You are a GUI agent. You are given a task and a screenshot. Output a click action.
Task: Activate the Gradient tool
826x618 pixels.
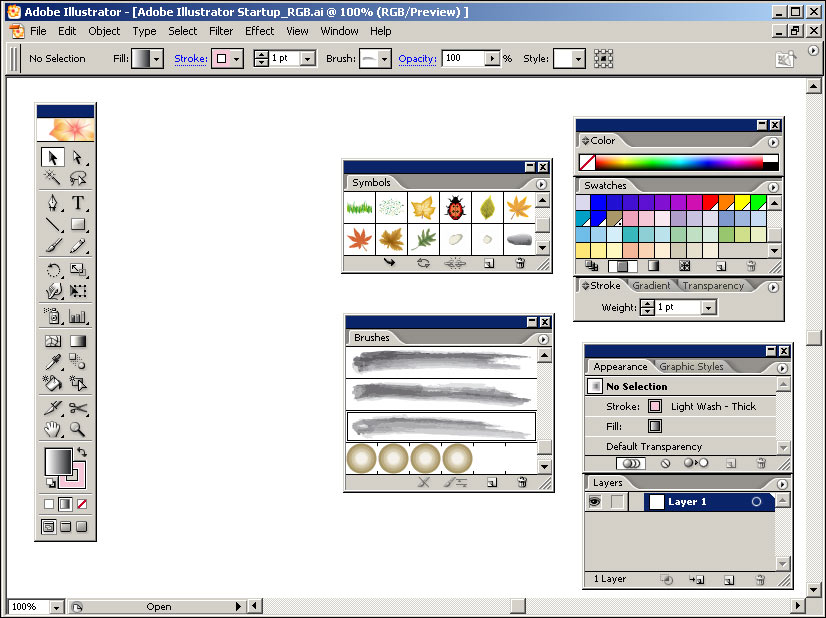(77, 341)
